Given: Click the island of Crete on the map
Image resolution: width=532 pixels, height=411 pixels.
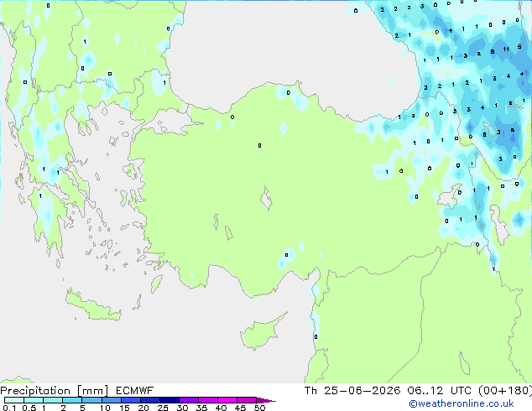Looking at the screenshot, I should (x=93, y=306).
